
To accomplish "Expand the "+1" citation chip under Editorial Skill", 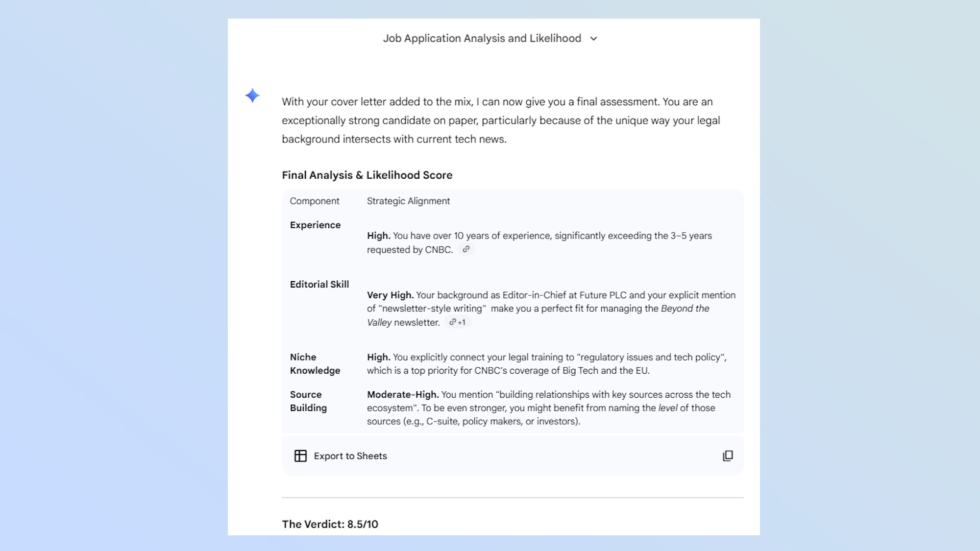I will [x=458, y=322].
